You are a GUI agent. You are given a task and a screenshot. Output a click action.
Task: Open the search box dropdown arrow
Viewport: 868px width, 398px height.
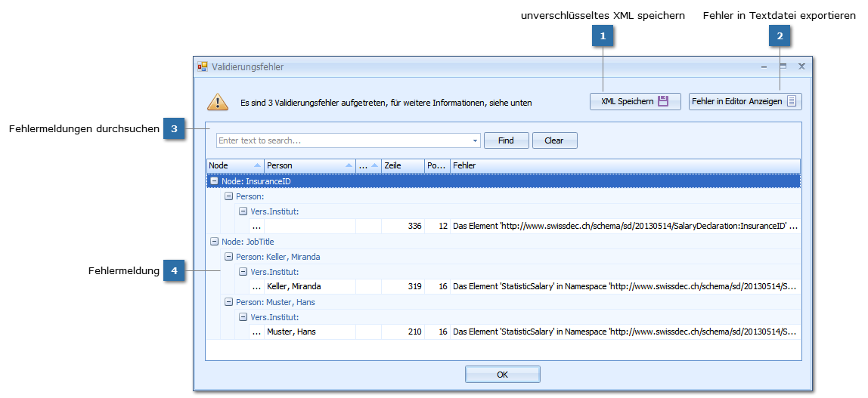(x=475, y=140)
